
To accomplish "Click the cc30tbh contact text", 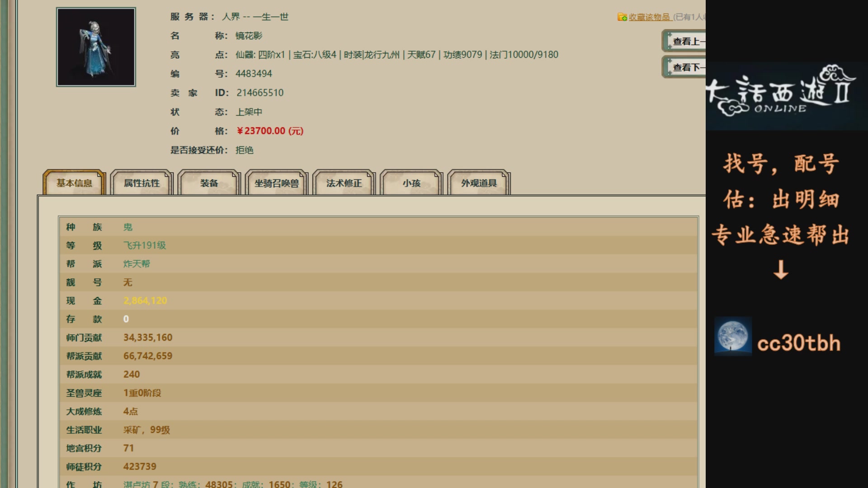I will [798, 343].
